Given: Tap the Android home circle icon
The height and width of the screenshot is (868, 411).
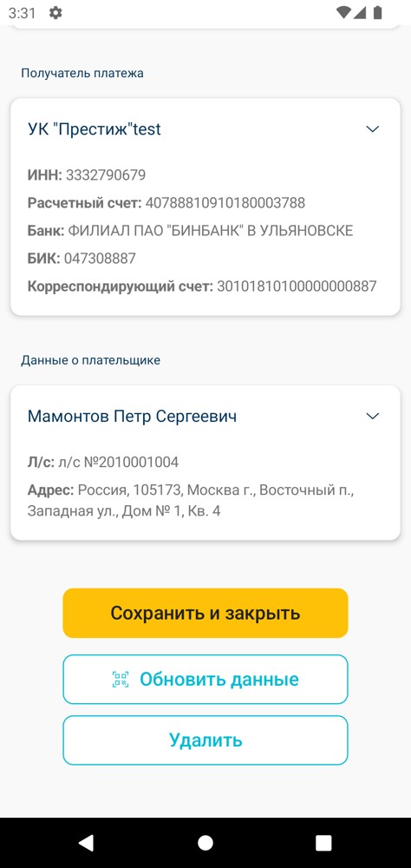Looking at the screenshot, I should pos(205,843).
